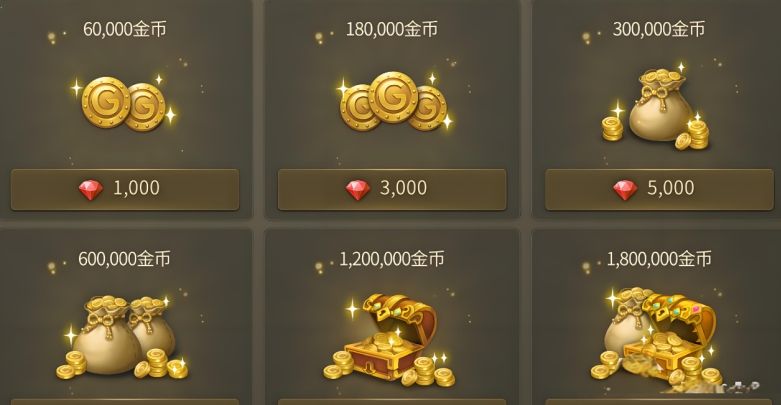Click the price button under 600,000金币
This screenshot has height=405, width=781.
tap(125, 402)
